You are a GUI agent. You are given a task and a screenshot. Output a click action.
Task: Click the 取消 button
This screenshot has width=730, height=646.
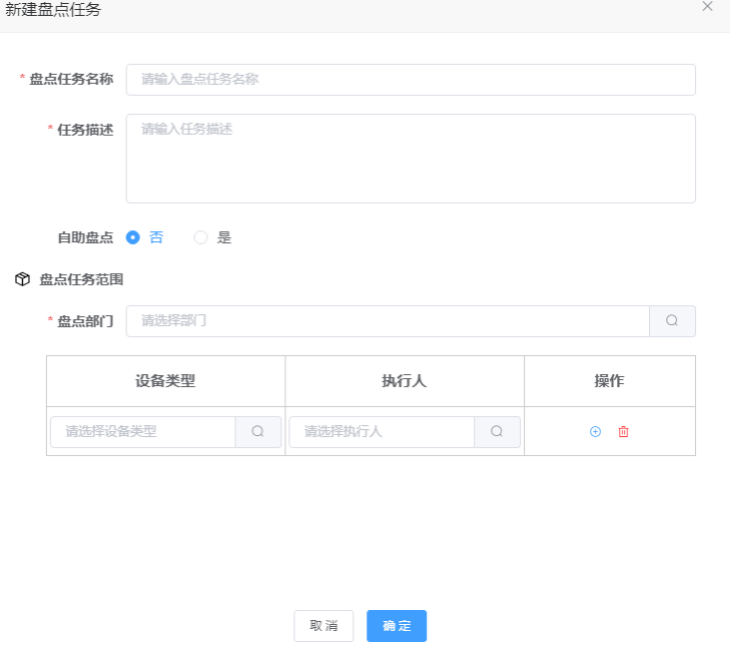pos(324,626)
